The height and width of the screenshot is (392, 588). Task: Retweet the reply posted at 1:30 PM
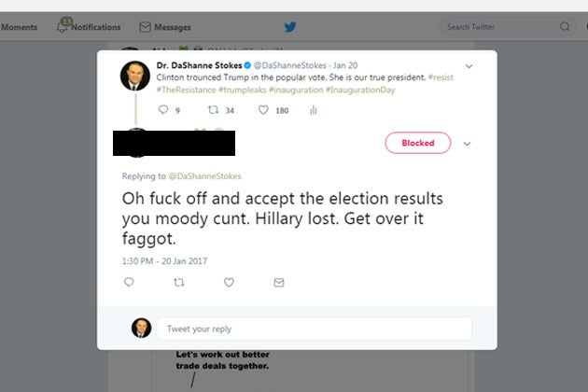tap(179, 282)
